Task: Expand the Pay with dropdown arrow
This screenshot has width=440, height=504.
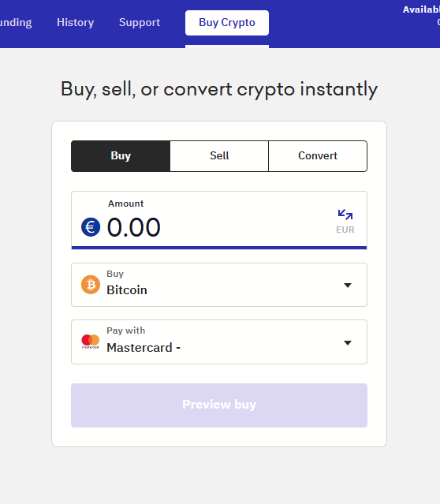Action: [348, 342]
